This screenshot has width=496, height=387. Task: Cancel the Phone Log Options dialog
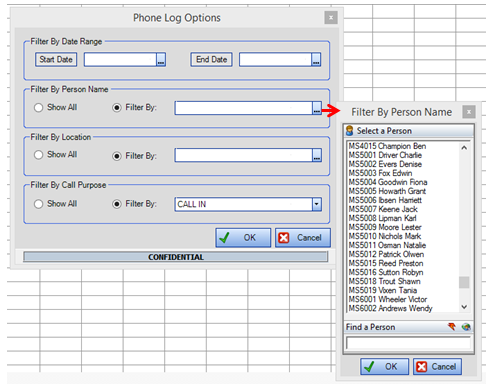click(303, 238)
